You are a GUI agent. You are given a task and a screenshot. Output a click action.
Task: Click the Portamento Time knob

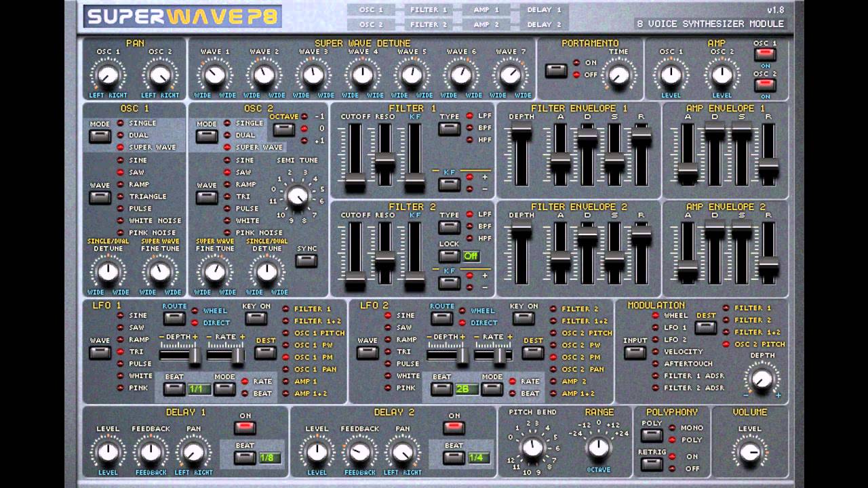tap(618, 75)
